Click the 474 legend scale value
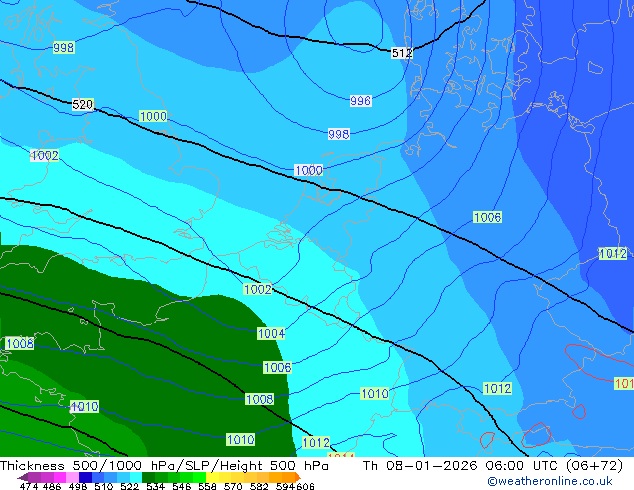634x490 pixels. point(29,486)
